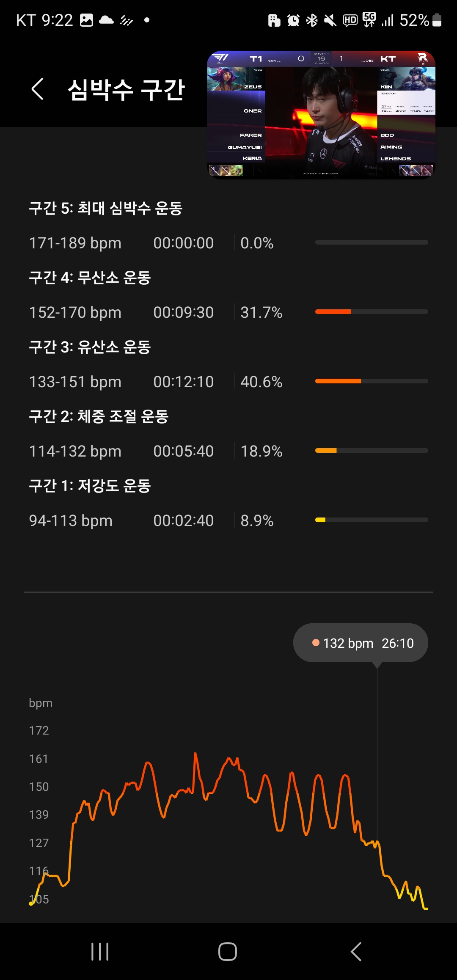Select the Zone 3 progress bar at 40.6%
Screen dimensions: 457x980
click(371, 381)
